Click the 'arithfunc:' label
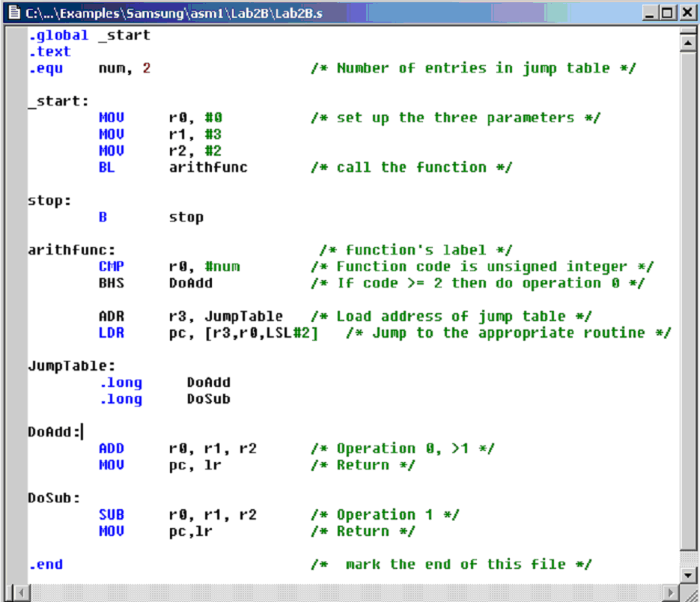 pos(71,250)
